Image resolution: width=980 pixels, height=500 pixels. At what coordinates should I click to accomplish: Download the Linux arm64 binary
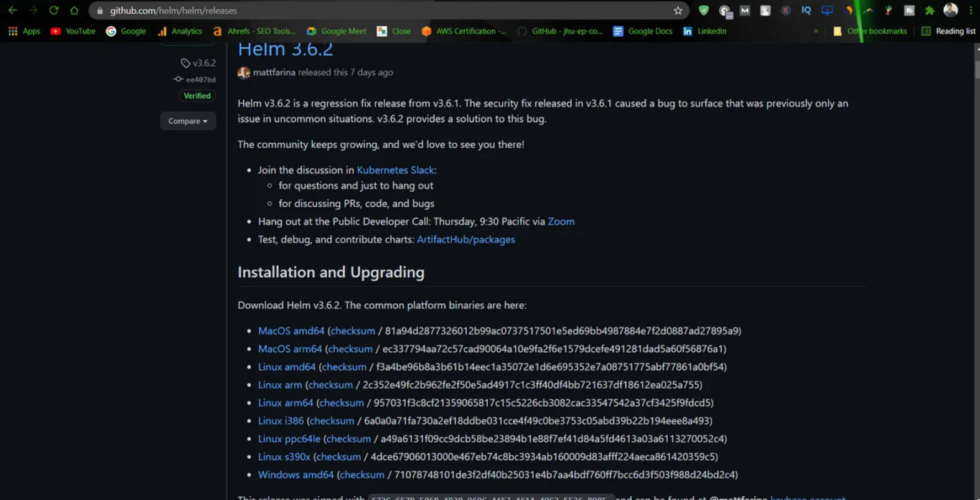tap(286, 403)
